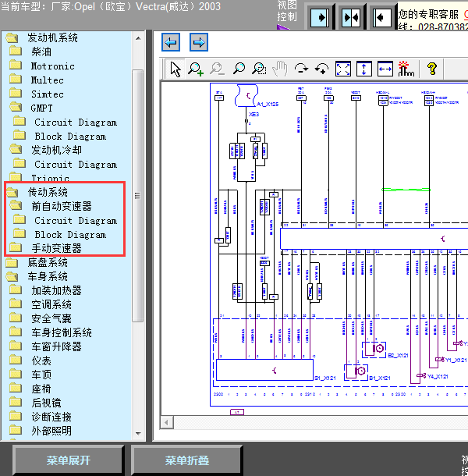Open Circuit Diagram under GMPT
Image resolution: width=468 pixels, height=476 pixels.
[x=76, y=123]
